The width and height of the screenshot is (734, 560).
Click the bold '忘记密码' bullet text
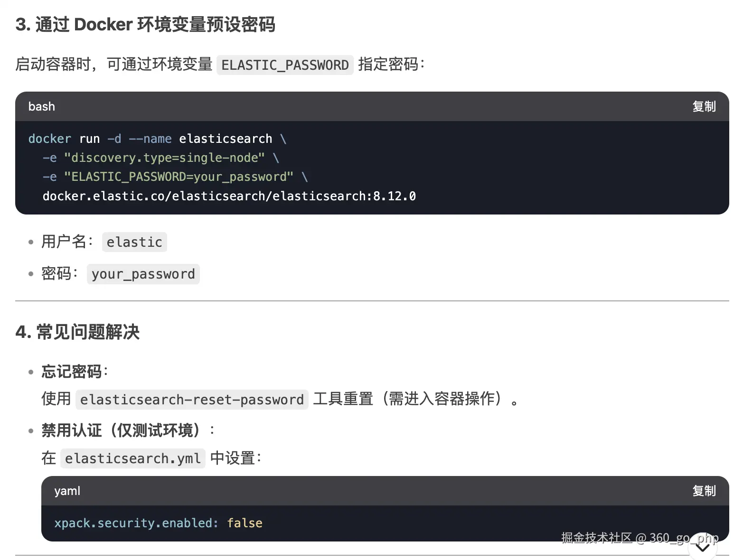tap(72, 371)
